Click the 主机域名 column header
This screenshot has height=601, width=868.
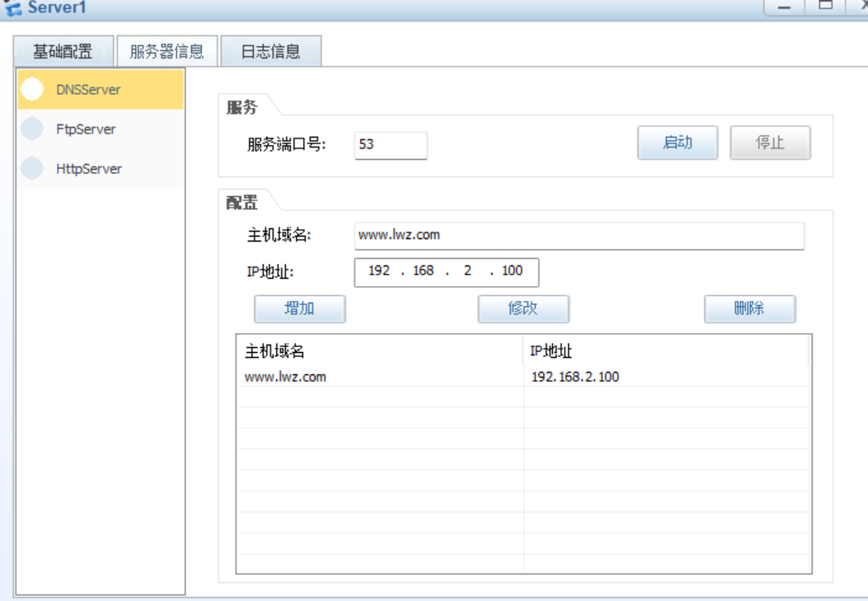pos(380,351)
